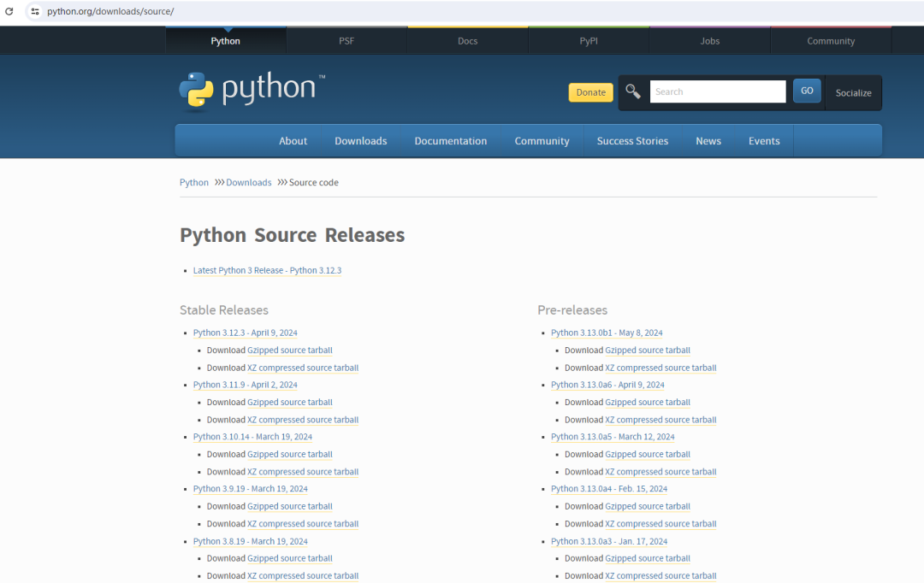This screenshot has height=583, width=924.
Task: Switch to the PyPI top tab
Action: pos(589,41)
